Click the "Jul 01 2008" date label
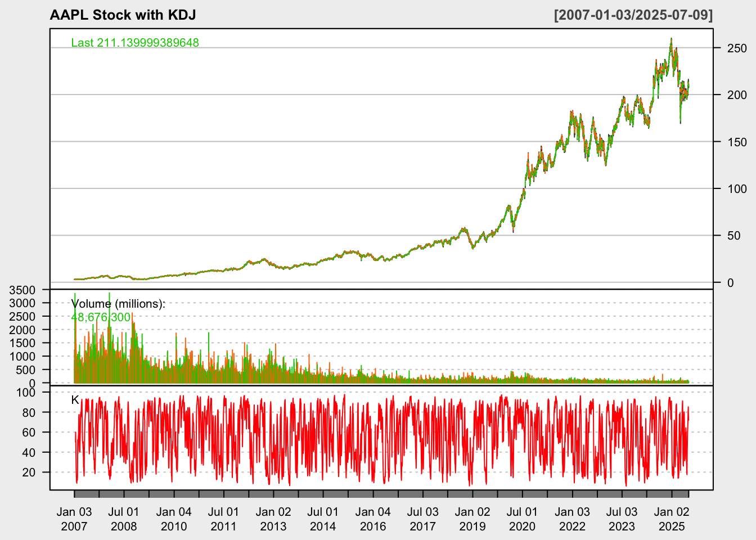 pos(124,519)
